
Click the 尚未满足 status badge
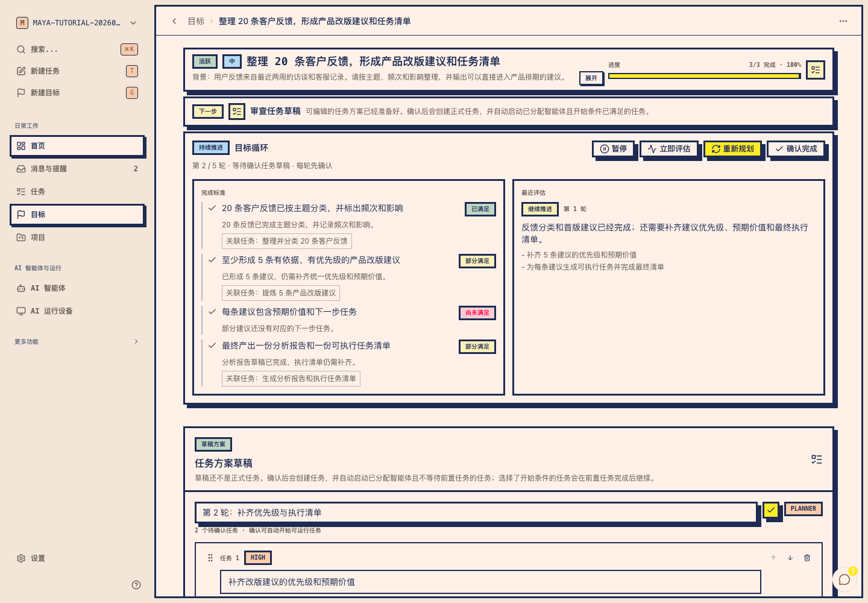click(x=477, y=313)
